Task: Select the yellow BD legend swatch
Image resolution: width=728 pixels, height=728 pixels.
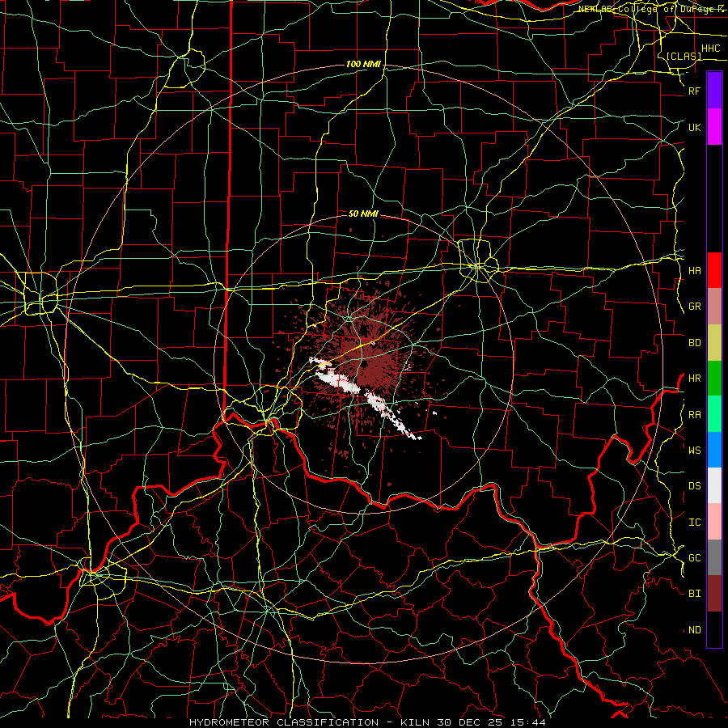Action: click(x=714, y=343)
